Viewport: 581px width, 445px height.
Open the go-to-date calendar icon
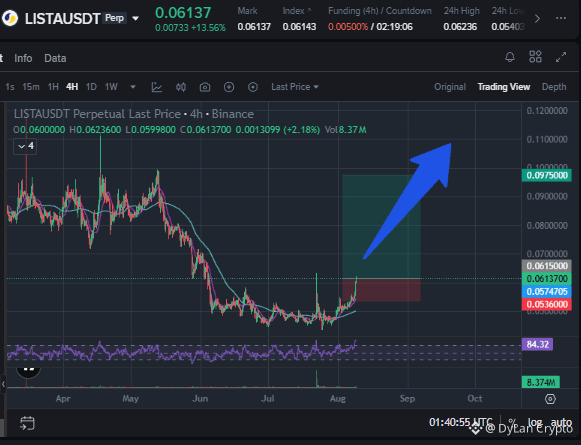[27, 423]
